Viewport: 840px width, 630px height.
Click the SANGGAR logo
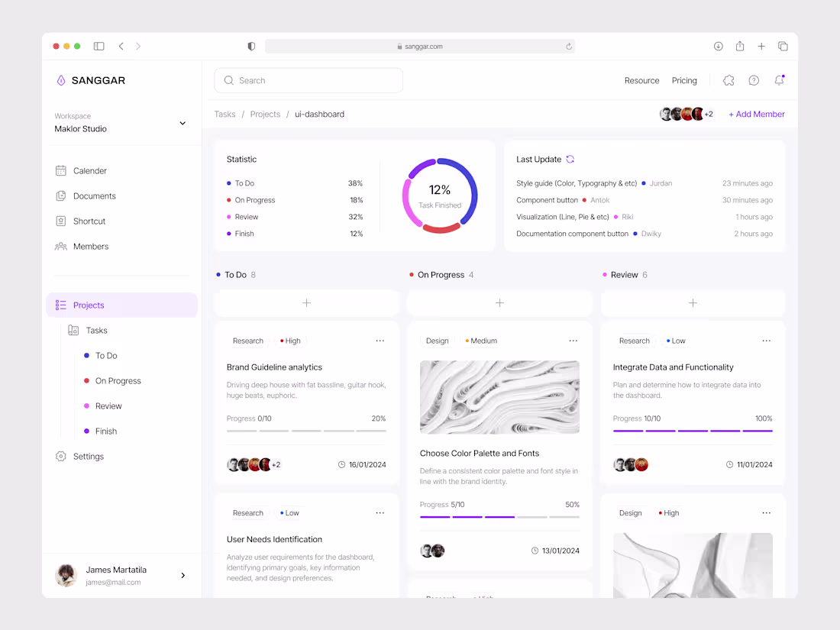[x=91, y=80]
